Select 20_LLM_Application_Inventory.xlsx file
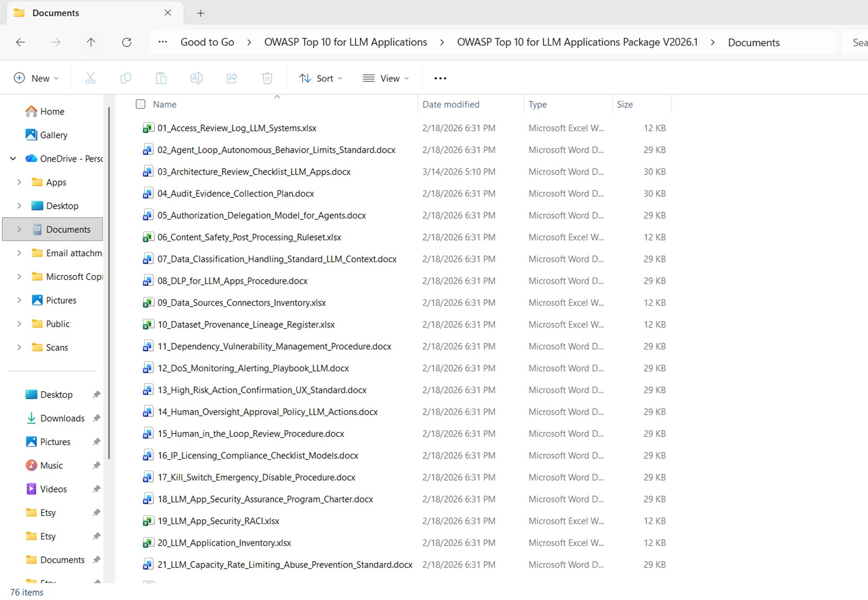The image size is (868, 600). point(224,543)
